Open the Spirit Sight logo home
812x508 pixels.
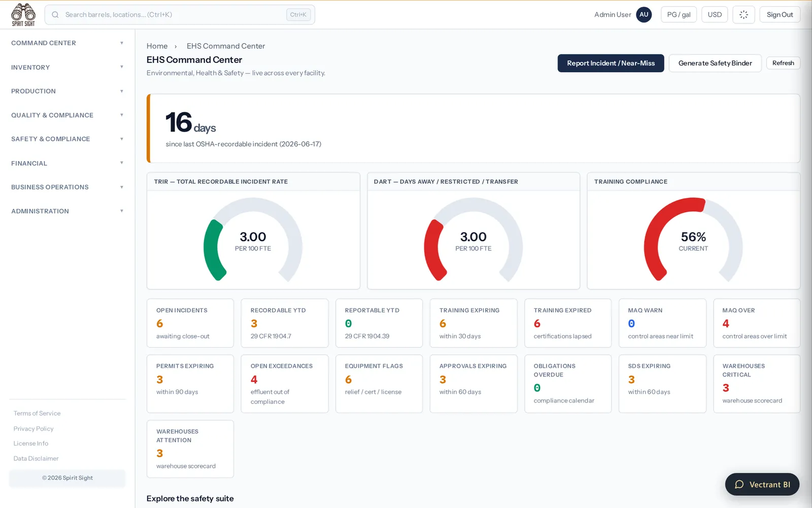23,15
